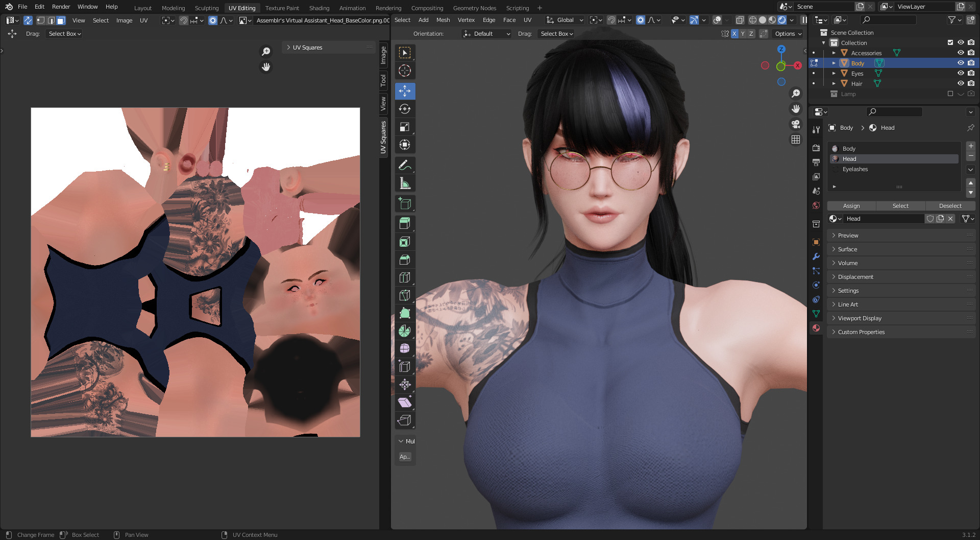Activate the Knife tool
The width and height of the screenshot is (980, 540).
[x=405, y=295]
